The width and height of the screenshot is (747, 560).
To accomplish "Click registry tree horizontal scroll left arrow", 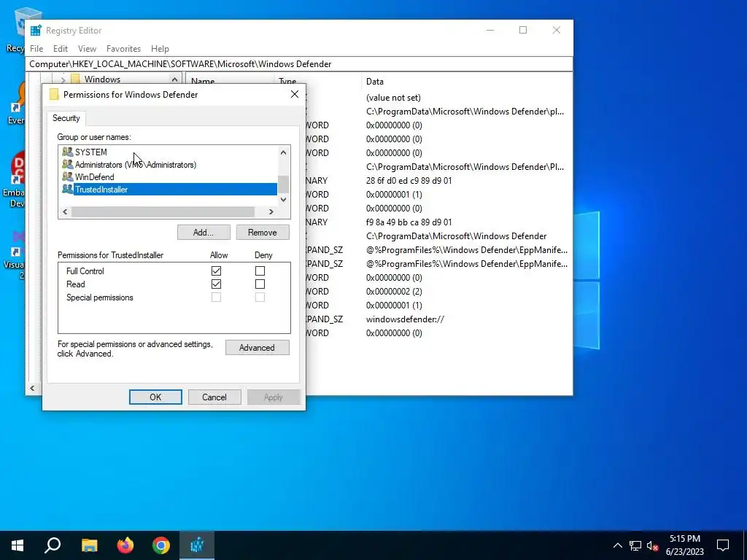I will tap(32, 389).
